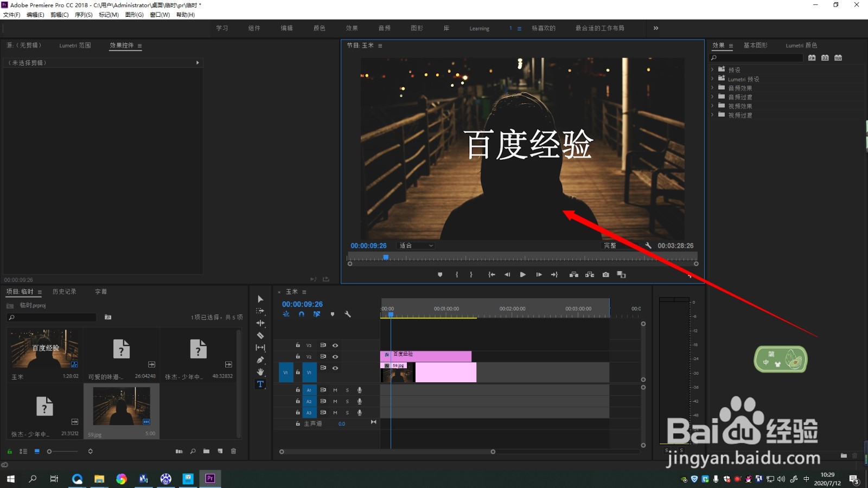
Task: Switch to the 颜色 workspace
Action: click(320, 28)
